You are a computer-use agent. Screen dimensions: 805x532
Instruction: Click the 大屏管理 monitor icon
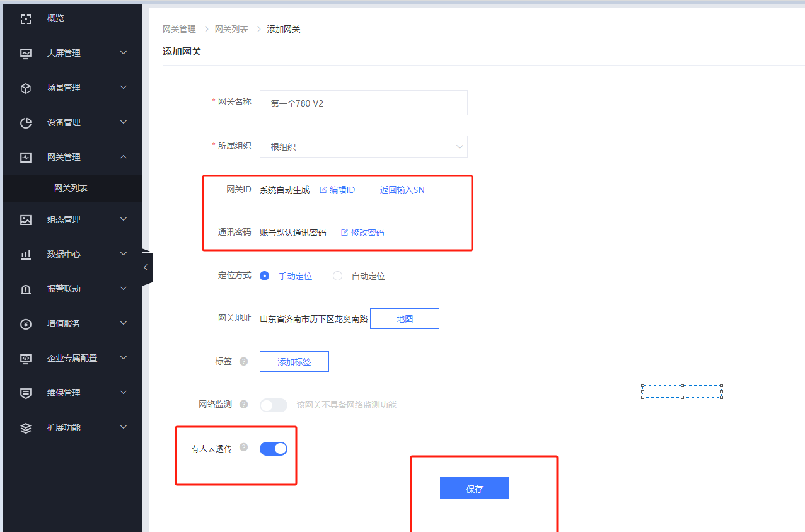coord(26,54)
